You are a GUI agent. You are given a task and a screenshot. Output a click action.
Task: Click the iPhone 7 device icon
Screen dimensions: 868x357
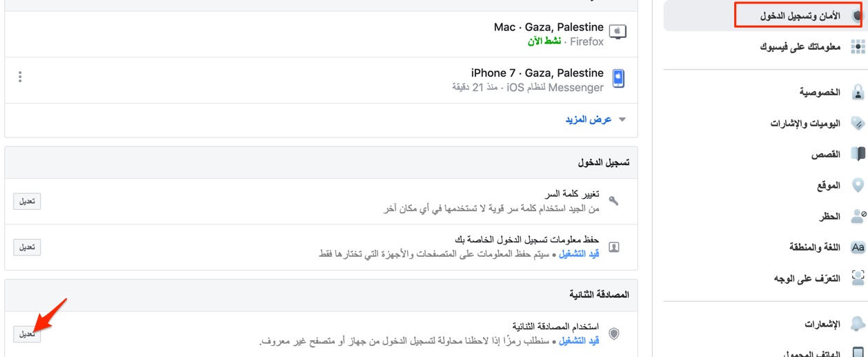(x=618, y=79)
